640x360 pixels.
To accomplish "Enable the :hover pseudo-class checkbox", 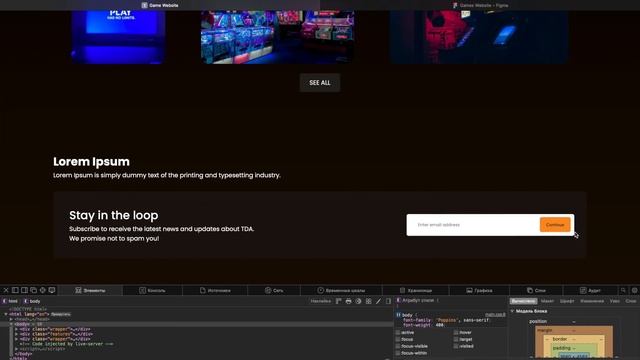I will click(x=456, y=332).
